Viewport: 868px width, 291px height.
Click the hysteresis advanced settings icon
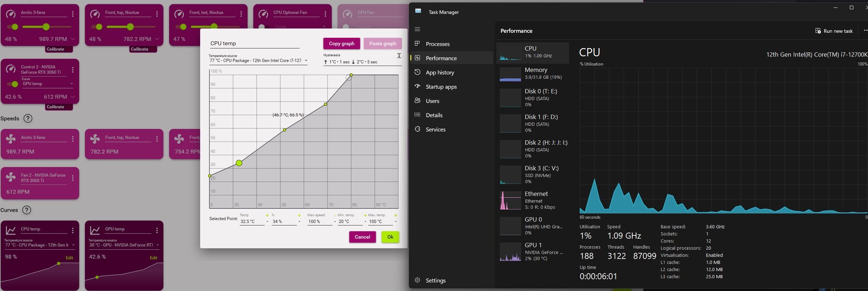[x=399, y=56]
